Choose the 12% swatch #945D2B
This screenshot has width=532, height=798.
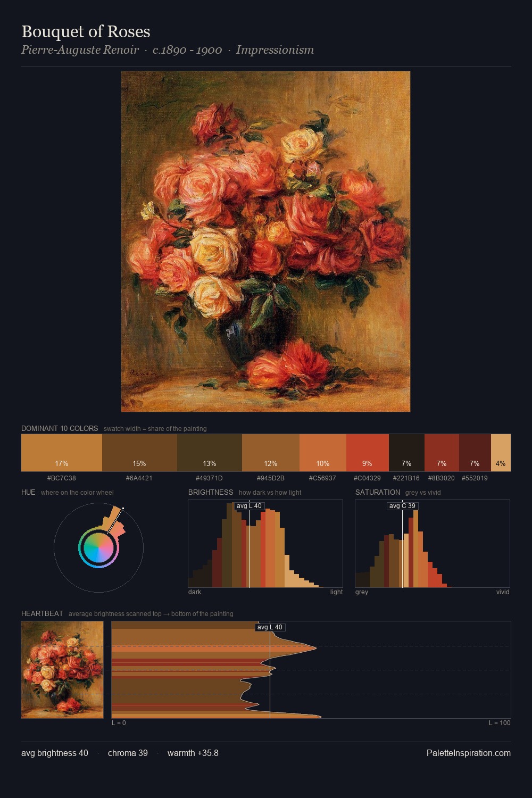[271, 453]
